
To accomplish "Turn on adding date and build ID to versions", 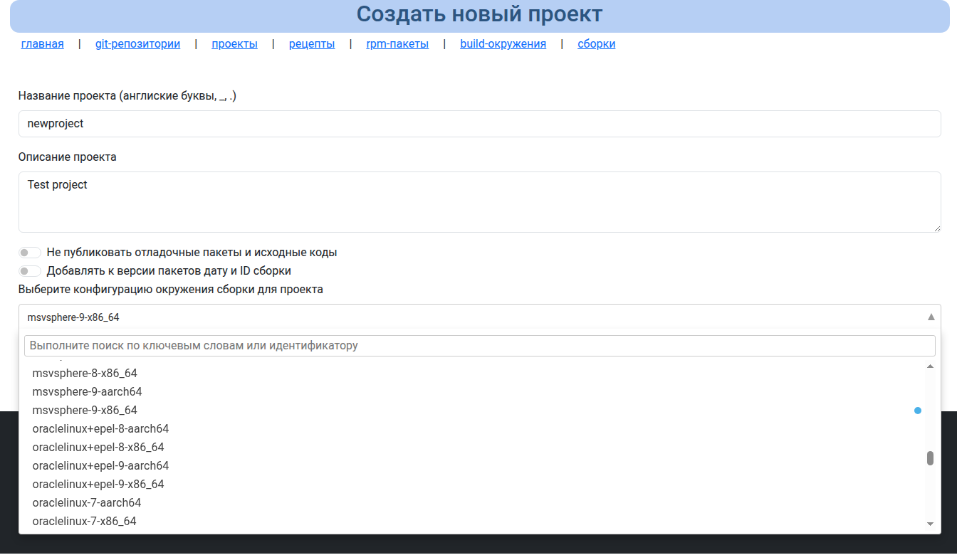I will click(x=30, y=270).
